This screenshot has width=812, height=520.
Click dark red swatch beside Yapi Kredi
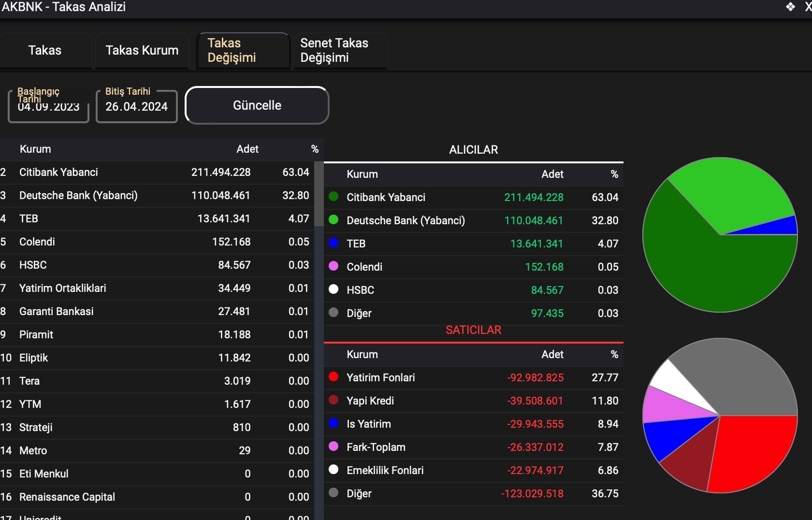(333, 400)
